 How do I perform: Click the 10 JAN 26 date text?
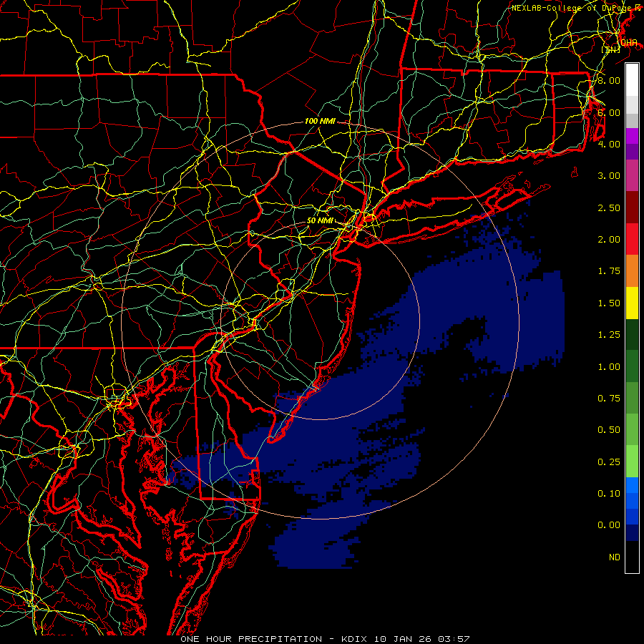click(404, 639)
